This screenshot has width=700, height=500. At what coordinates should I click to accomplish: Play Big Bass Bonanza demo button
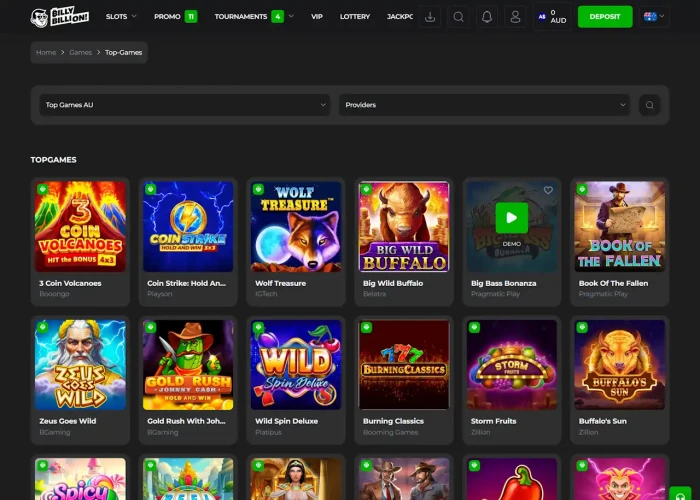(512, 218)
